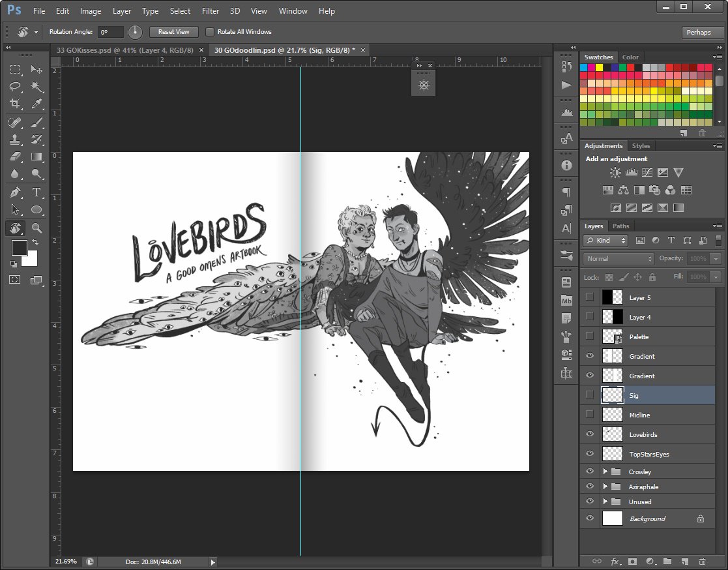This screenshot has height=570, width=728.
Task: Select the Brush tool
Action: [x=36, y=122]
